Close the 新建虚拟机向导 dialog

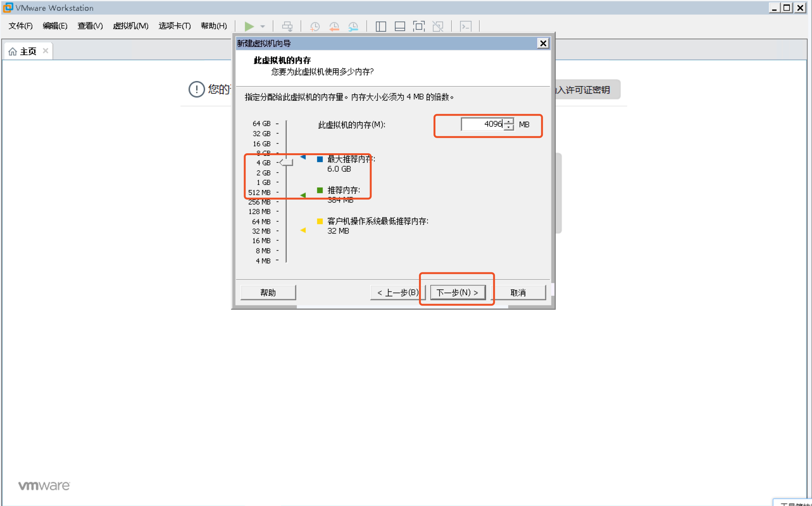[543, 43]
